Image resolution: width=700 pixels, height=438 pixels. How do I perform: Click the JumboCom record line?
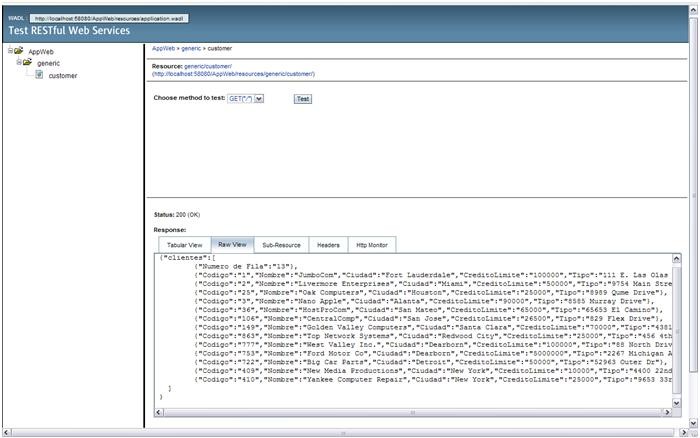[x=433, y=275]
